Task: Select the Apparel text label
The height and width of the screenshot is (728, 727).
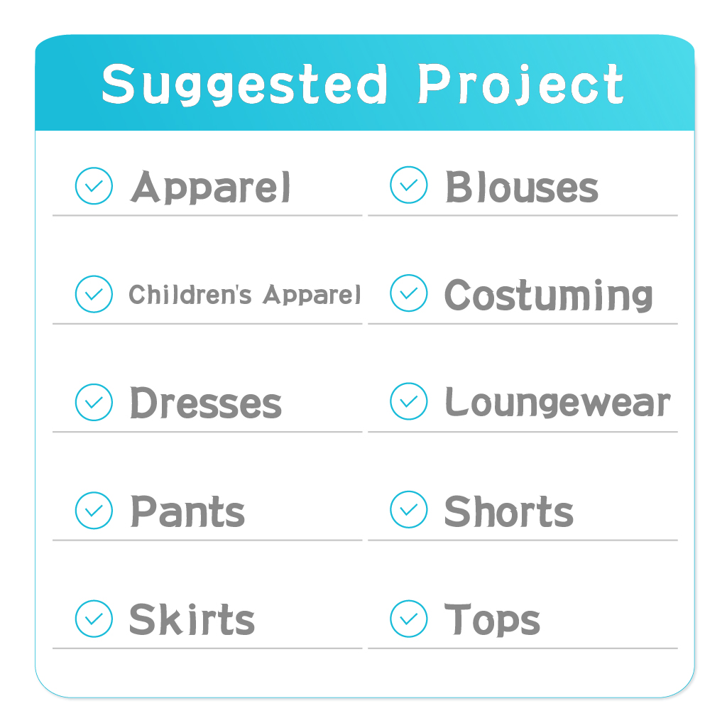Action: tap(210, 187)
